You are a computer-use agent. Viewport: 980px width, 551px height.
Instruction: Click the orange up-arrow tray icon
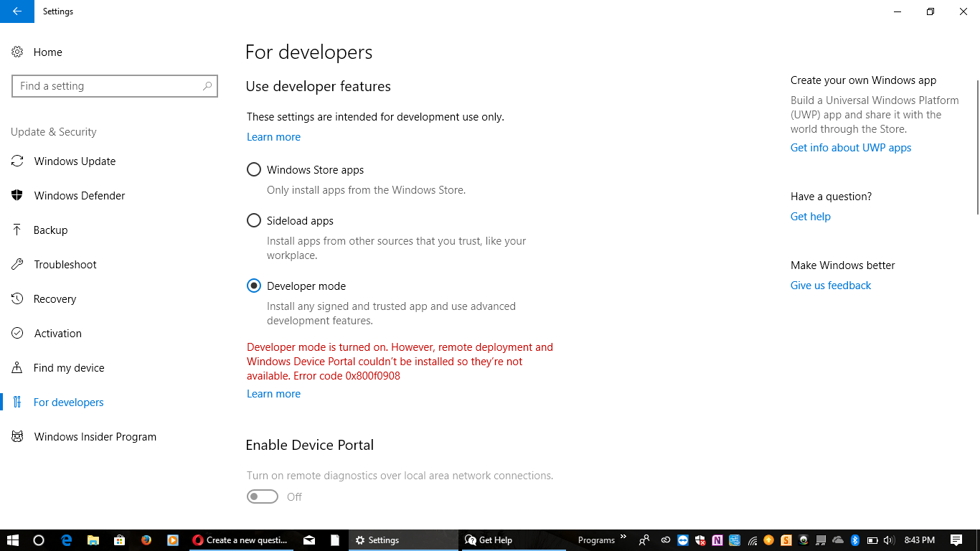coord(769,540)
